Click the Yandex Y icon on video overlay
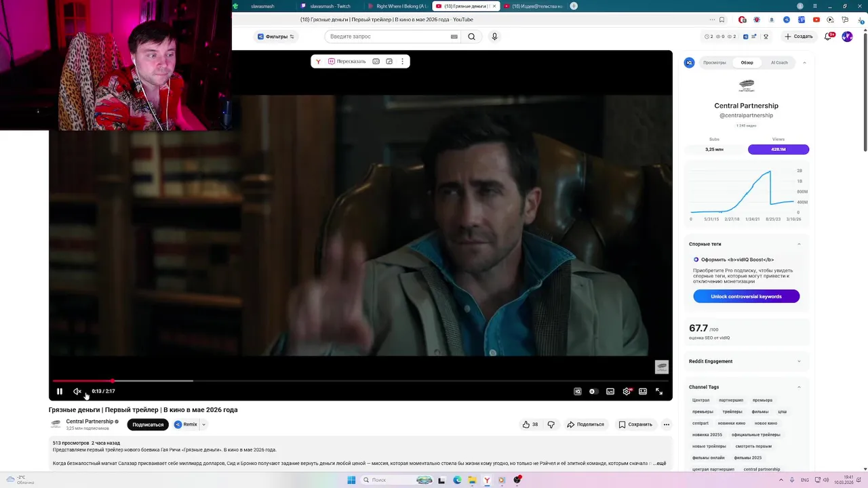Screen dimensions: 868x488 [318, 62]
